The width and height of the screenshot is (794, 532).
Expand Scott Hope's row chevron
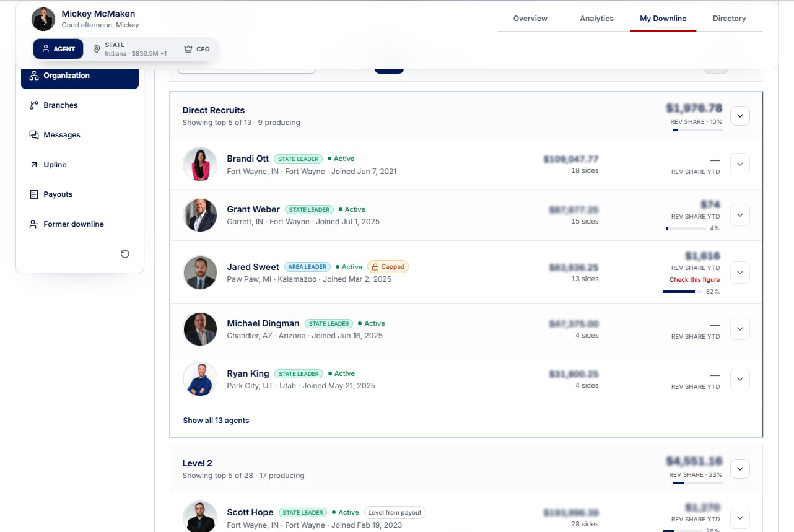(x=740, y=518)
